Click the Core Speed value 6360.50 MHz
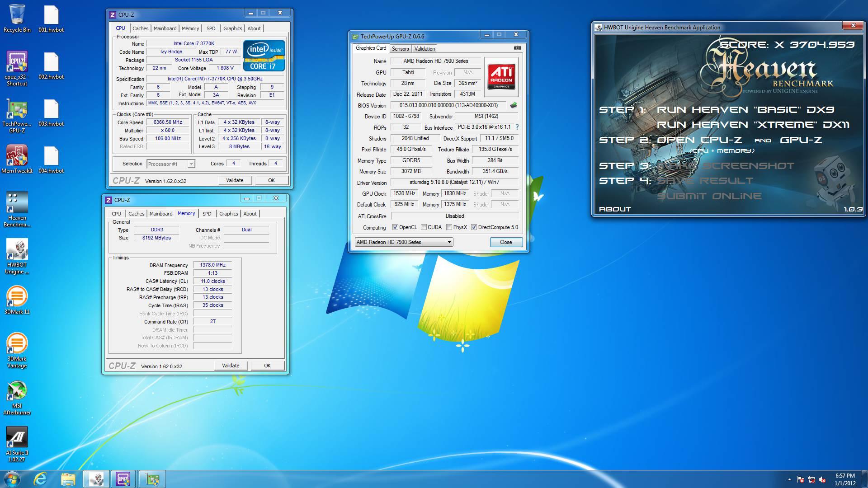Screen dimensions: 868x488 click(x=168, y=122)
